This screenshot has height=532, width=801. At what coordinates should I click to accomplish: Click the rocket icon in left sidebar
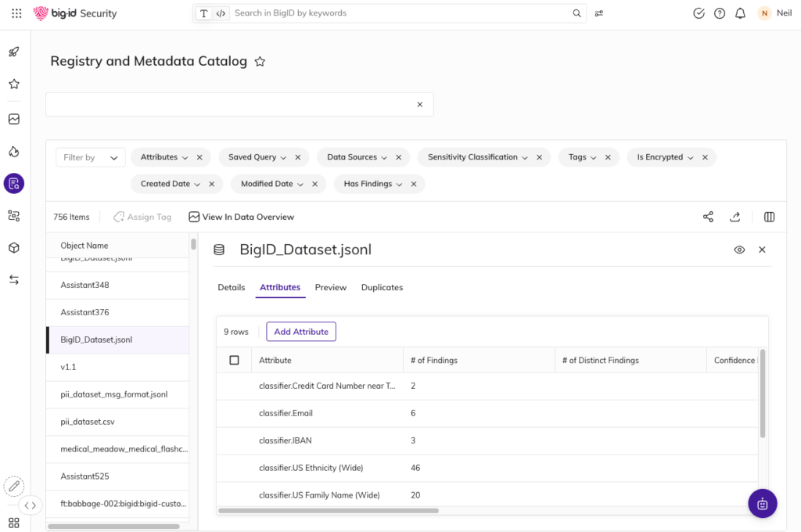point(14,52)
